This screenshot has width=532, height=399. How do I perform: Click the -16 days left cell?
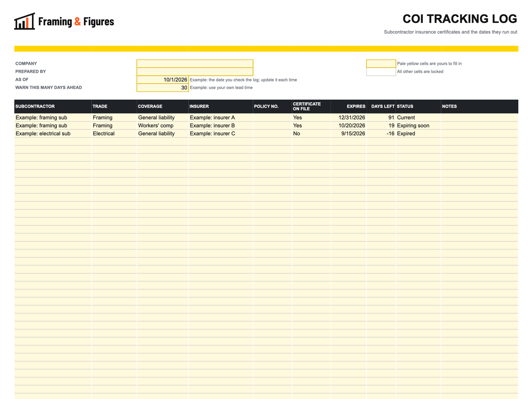pyautogui.click(x=381, y=133)
